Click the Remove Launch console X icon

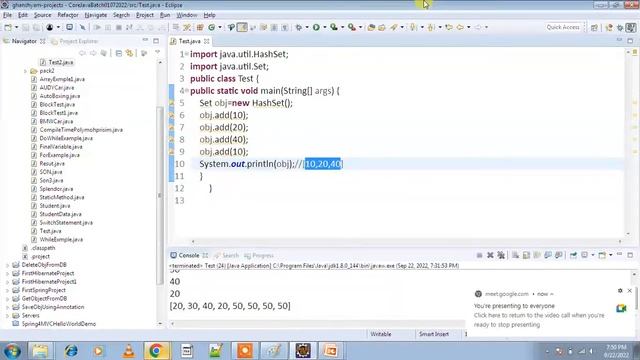490,255
